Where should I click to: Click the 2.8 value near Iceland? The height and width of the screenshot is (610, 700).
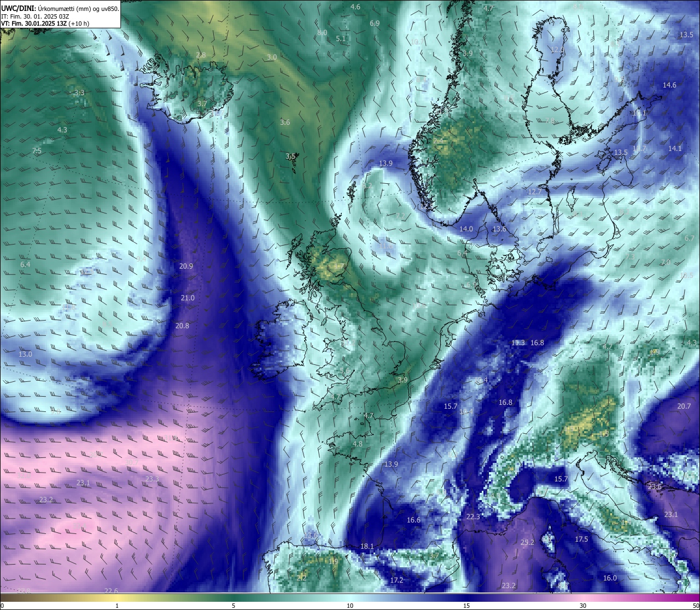(x=201, y=55)
